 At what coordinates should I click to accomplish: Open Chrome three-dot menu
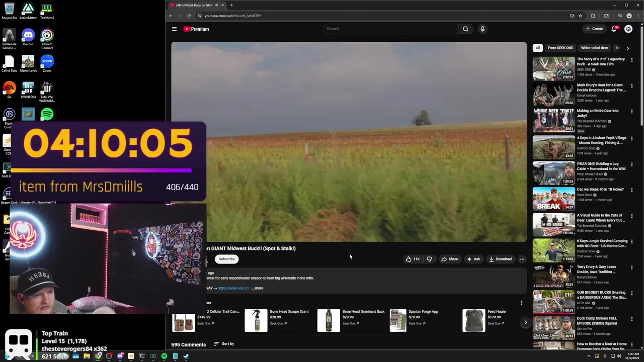click(637, 16)
